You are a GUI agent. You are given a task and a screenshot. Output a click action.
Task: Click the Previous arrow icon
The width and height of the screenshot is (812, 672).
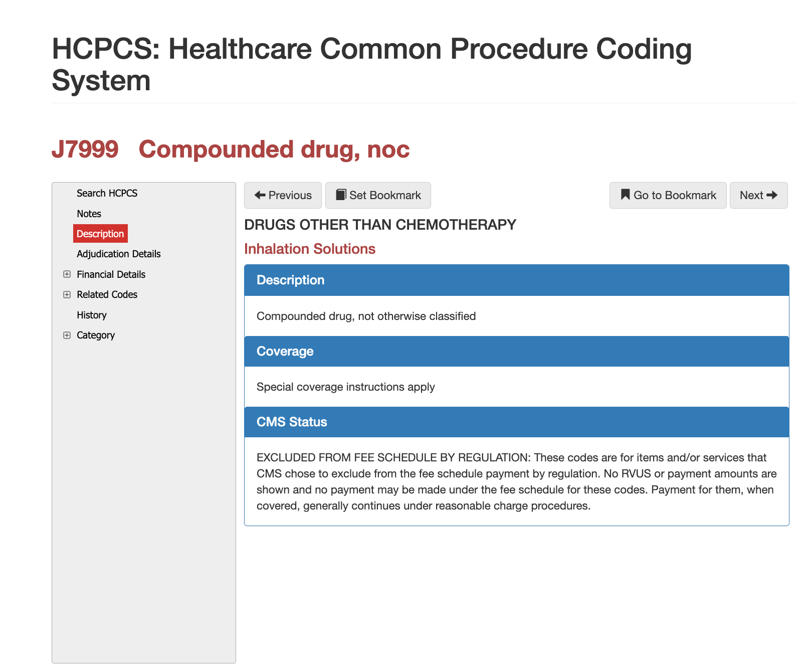pyautogui.click(x=260, y=195)
